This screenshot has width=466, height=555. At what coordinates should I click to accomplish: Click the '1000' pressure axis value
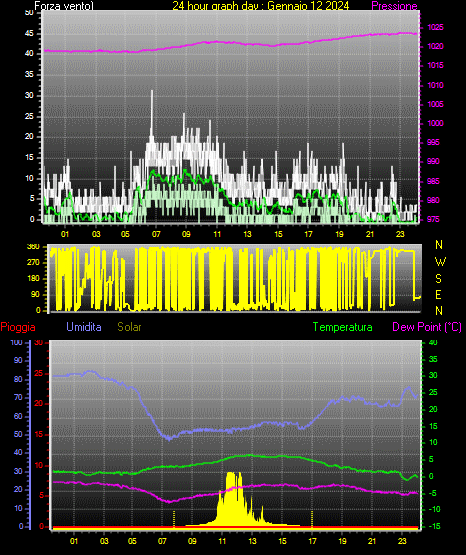point(436,123)
